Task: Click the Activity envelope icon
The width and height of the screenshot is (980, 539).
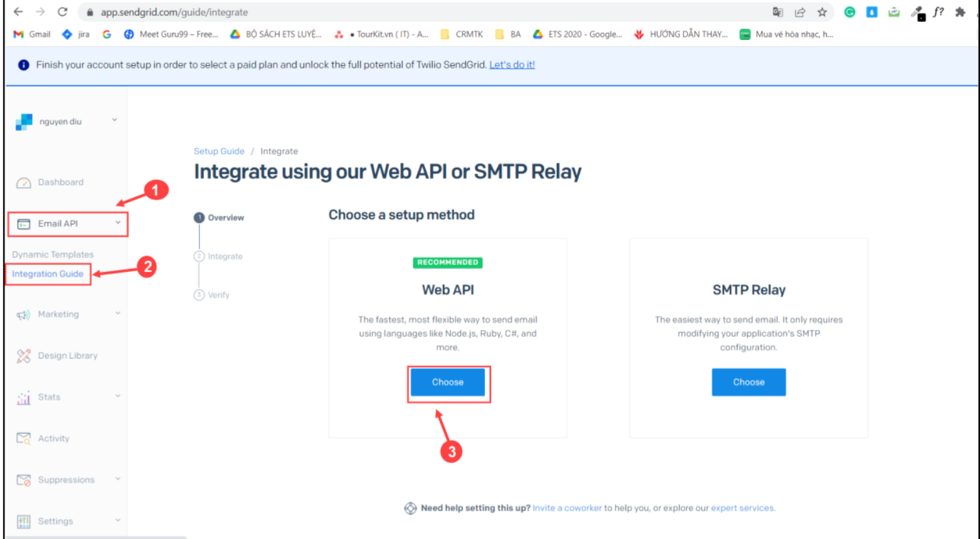Action: 23,439
